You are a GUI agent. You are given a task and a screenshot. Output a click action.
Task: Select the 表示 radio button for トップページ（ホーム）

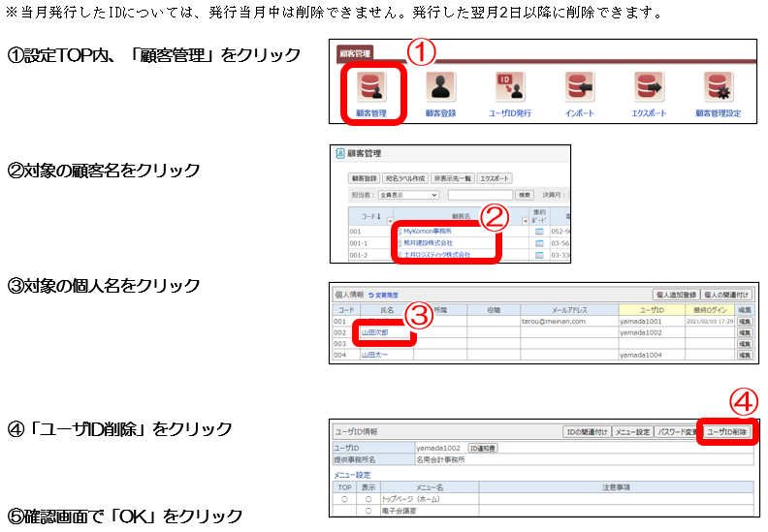coord(368,498)
